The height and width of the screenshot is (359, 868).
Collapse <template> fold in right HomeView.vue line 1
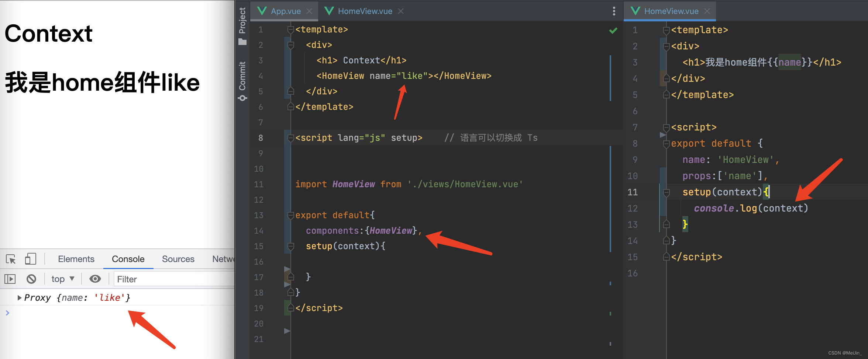click(666, 30)
